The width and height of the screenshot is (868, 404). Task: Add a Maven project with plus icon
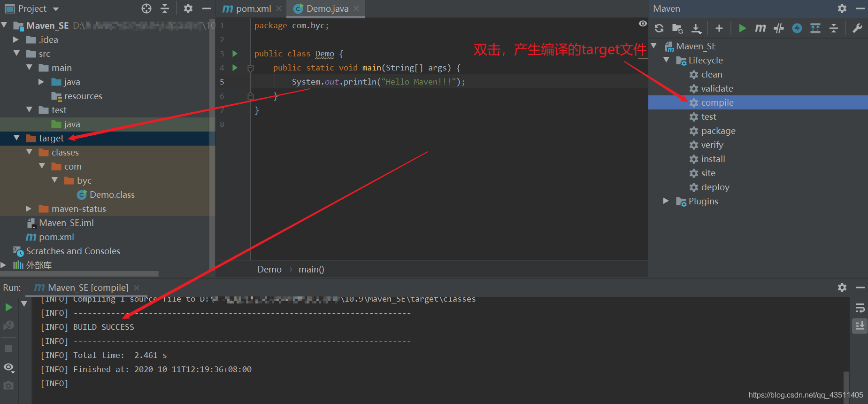click(x=719, y=28)
